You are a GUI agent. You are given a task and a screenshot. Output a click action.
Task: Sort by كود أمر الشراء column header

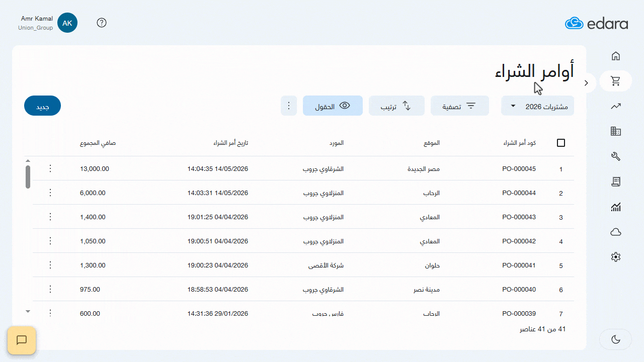519,143
